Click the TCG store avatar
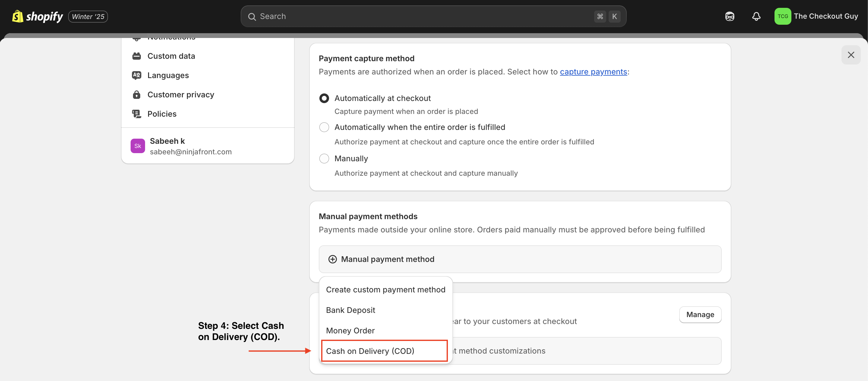Screen dimensions: 868x381 coord(782,16)
